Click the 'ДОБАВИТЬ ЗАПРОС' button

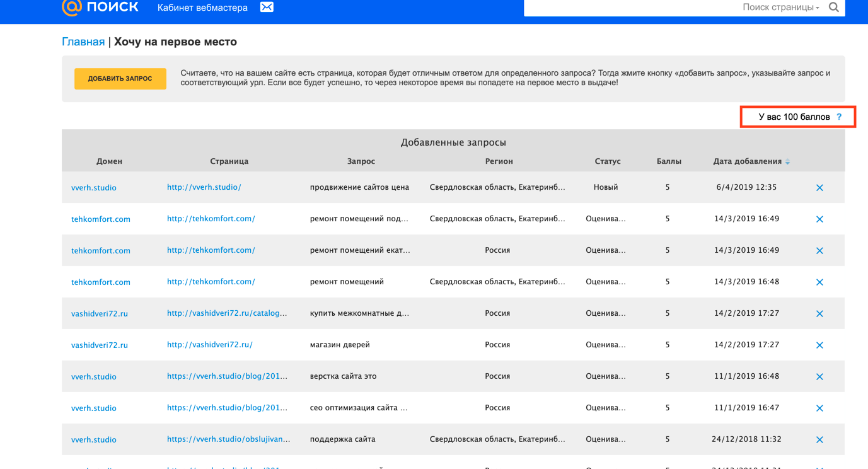coord(120,79)
